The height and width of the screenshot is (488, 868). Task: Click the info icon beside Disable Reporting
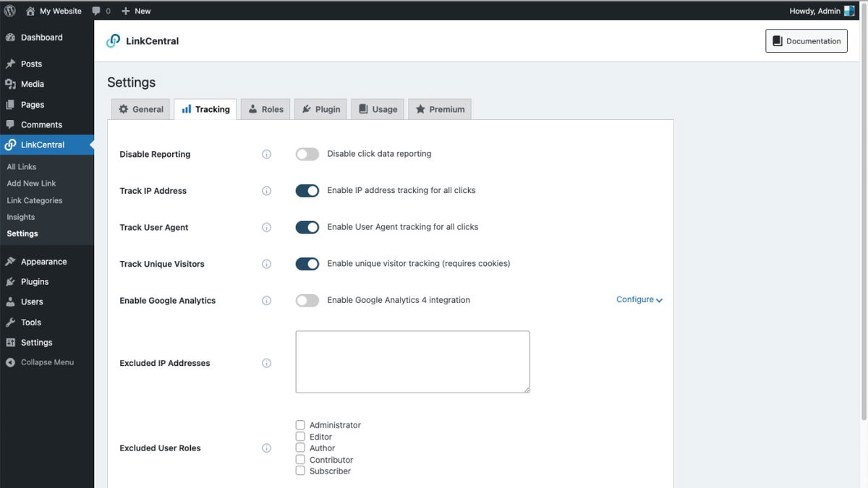pos(266,154)
